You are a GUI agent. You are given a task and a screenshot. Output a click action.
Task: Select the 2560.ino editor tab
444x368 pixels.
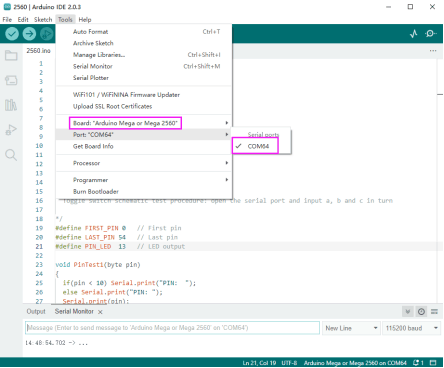38,51
